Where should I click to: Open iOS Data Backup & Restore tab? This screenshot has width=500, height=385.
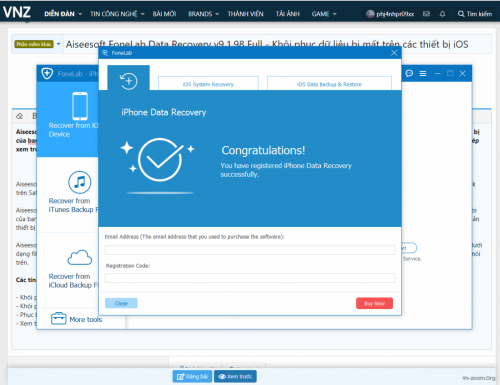(329, 84)
